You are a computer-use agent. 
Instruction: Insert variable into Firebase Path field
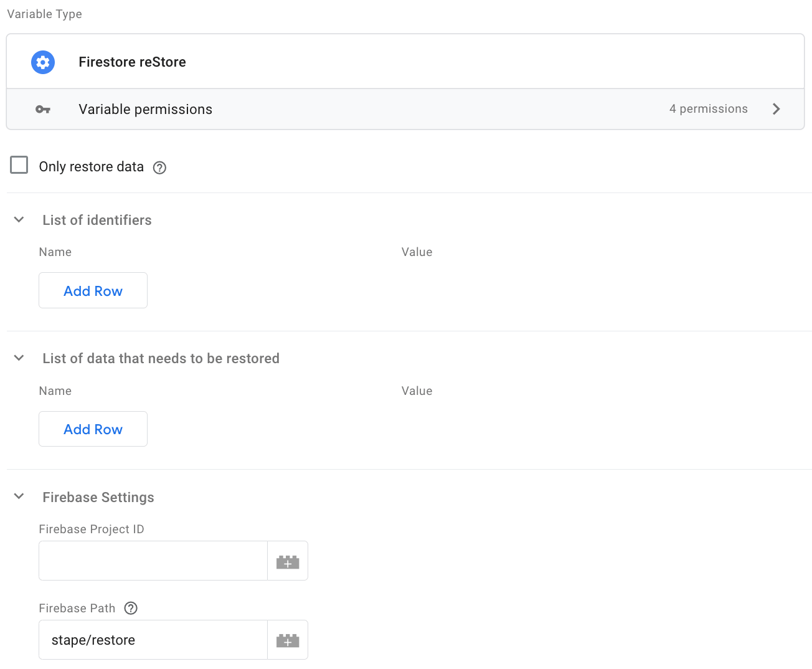click(x=288, y=640)
